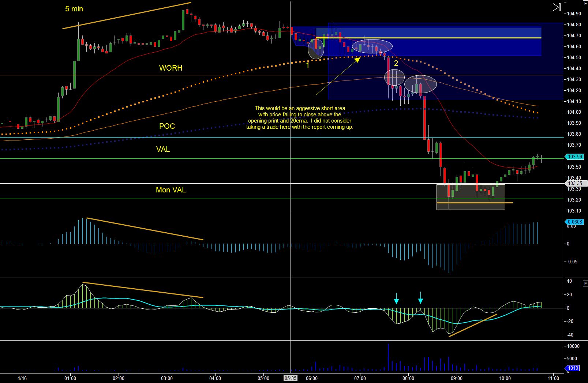Click the F box on the price panel
Viewport: 588px width, 383px height.
[585, 3]
